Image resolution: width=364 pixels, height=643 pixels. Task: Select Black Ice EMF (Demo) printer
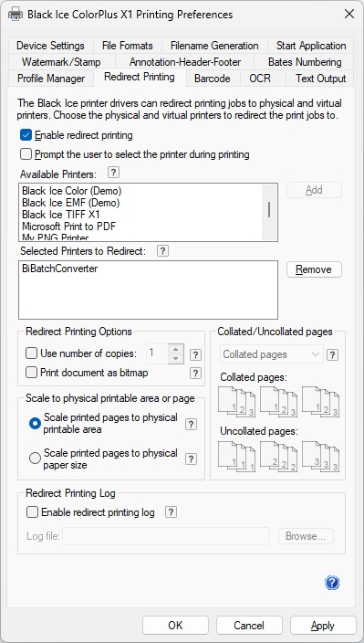[x=71, y=203]
